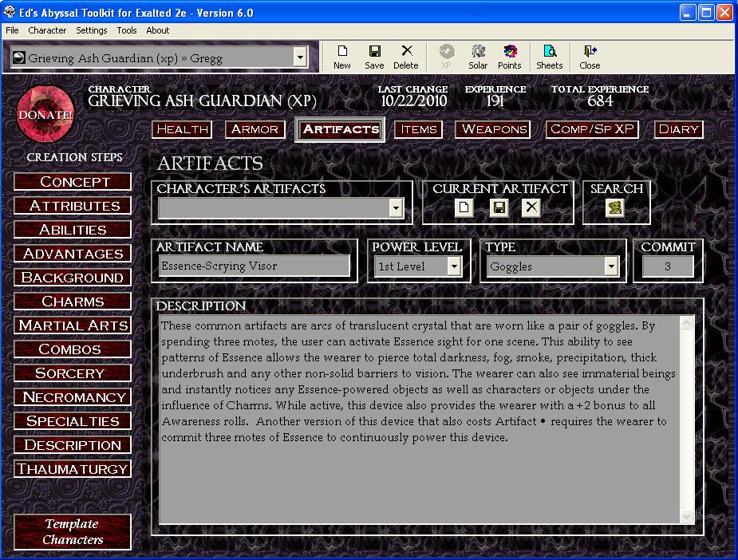Click the artifact Search icon
The width and height of the screenshot is (738, 560).
click(x=614, y=207)
